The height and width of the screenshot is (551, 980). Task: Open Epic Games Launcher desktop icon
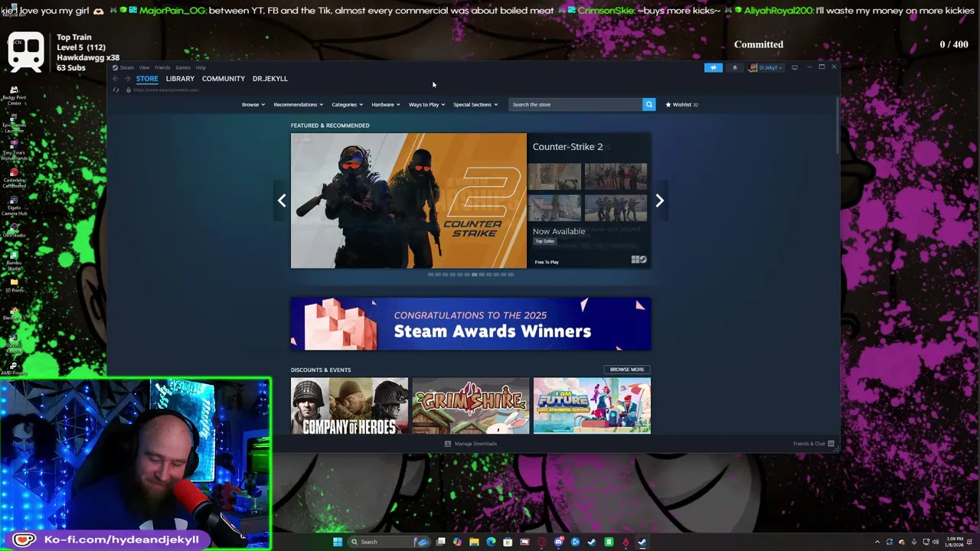click(x=14, y=121)
